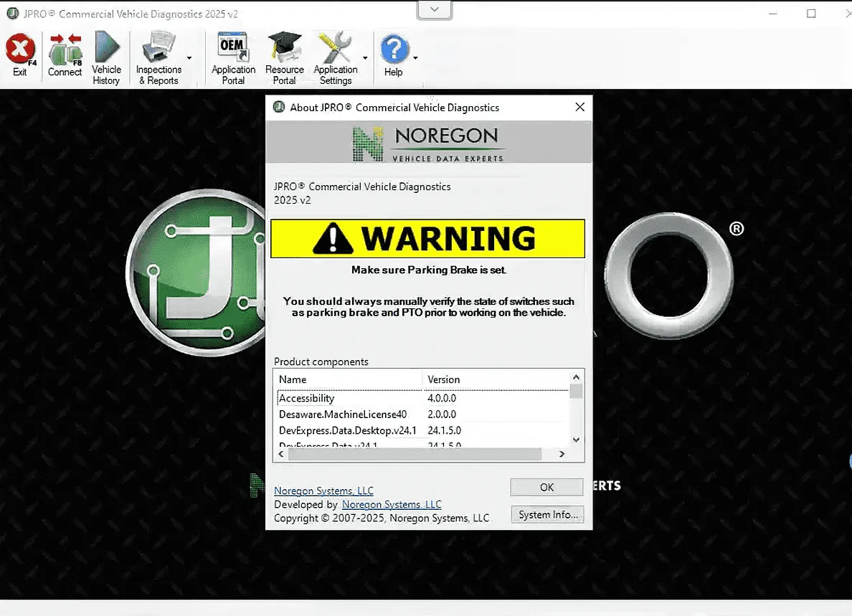852x616 pixels.
Task: Expand the Inspections & Reports dropdown arrow
Action: (x=189, y=58)
